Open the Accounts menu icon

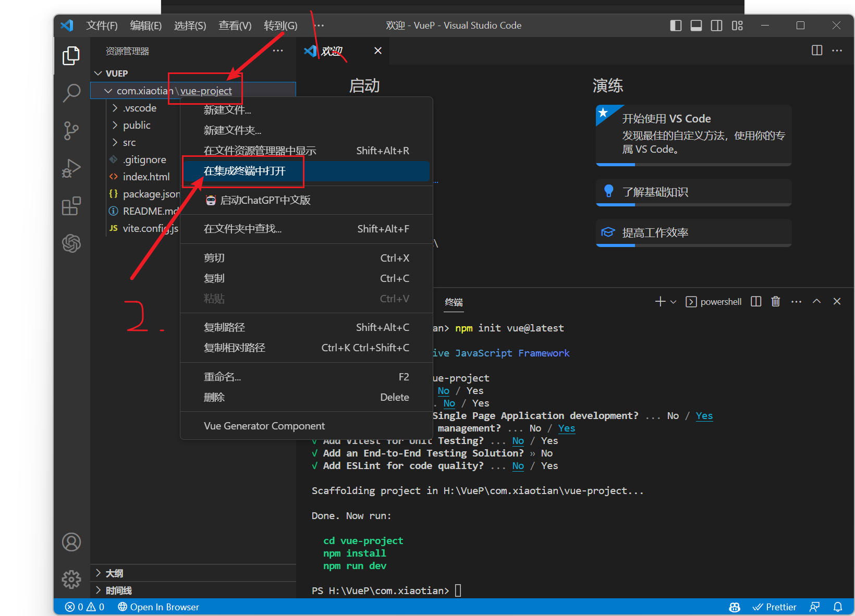(71, 542)
